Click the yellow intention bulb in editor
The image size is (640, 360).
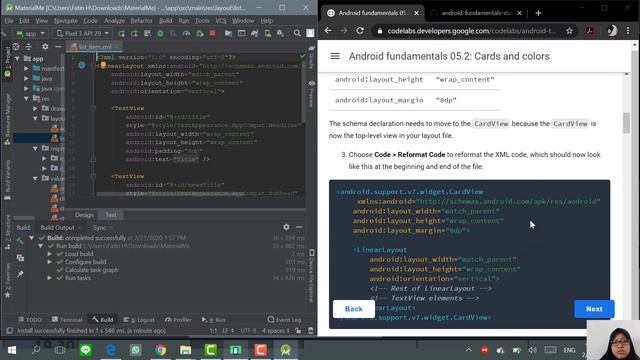pos(103,64)
